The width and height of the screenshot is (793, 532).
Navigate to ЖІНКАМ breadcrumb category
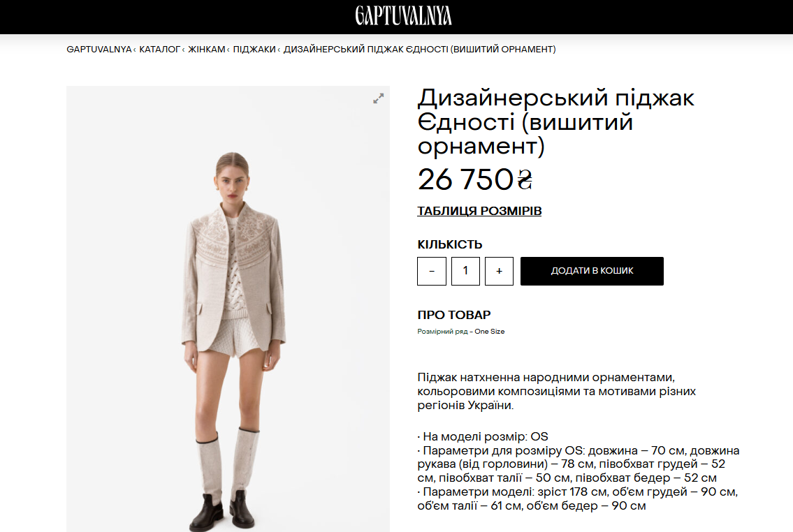pyautogui.click(x=207, y=49)
